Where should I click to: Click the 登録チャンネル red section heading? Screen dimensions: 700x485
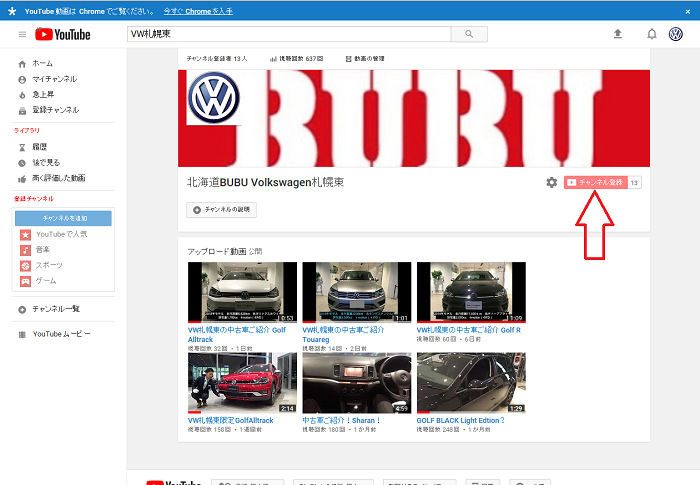[x=33, y=199]
